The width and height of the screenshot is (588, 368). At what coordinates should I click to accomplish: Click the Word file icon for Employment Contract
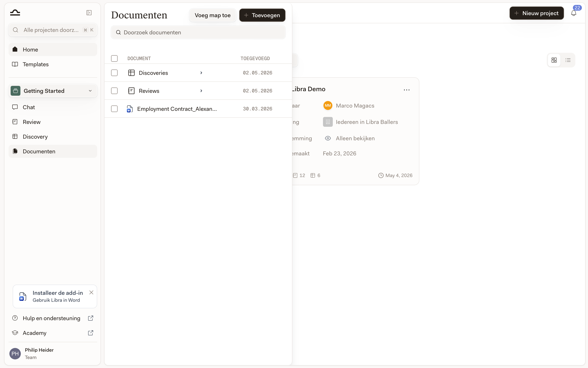(130, 109)
